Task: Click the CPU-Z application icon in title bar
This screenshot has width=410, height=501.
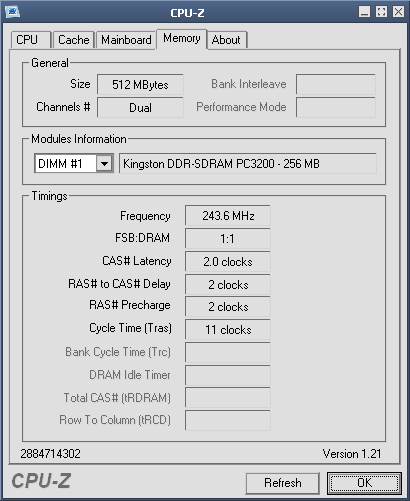Action: (13, 12)
